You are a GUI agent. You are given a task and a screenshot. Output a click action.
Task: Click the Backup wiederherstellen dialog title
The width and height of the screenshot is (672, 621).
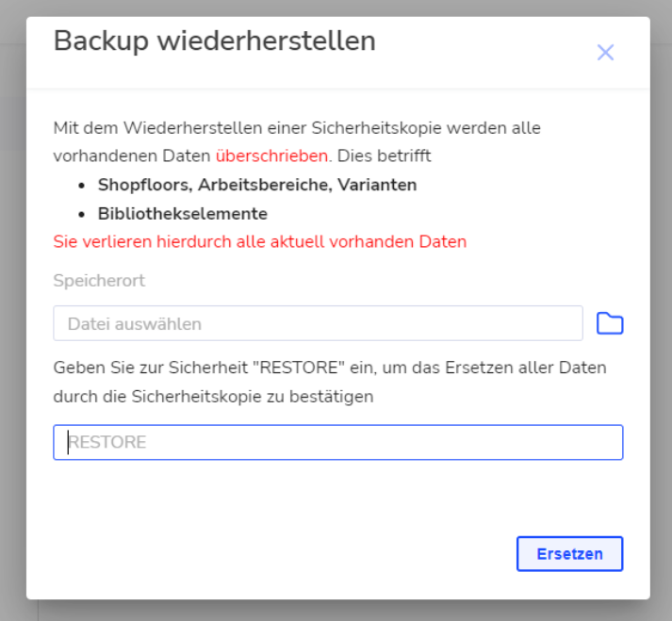click(x=214, y=41)
